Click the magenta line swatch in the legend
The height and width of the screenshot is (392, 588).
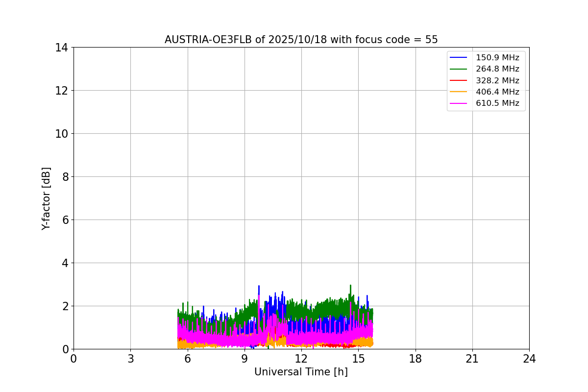[x=459, y=103]
